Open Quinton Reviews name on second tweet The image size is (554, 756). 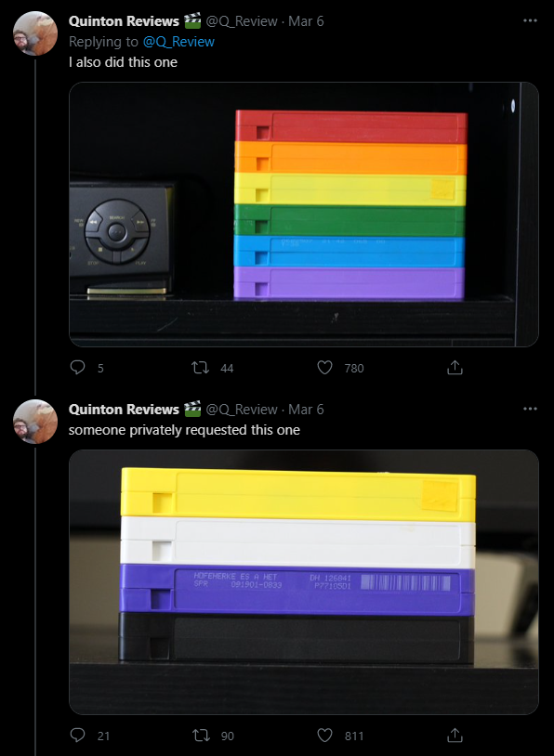tap(124, 410)
